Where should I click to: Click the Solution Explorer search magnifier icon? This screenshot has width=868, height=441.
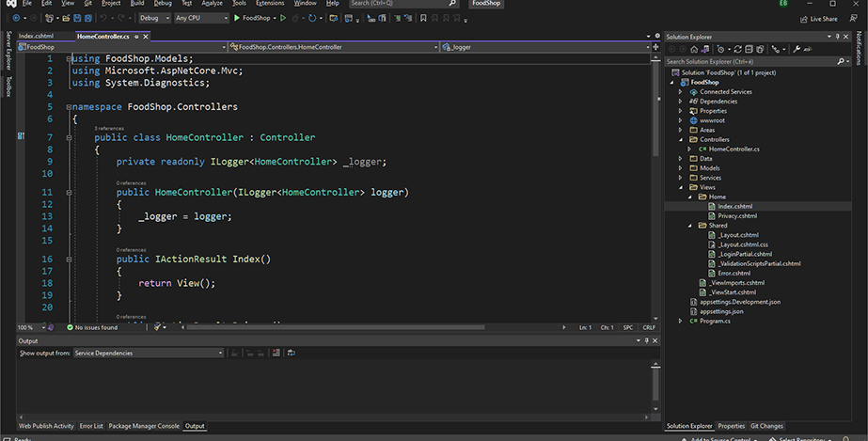tap(841, 61)
